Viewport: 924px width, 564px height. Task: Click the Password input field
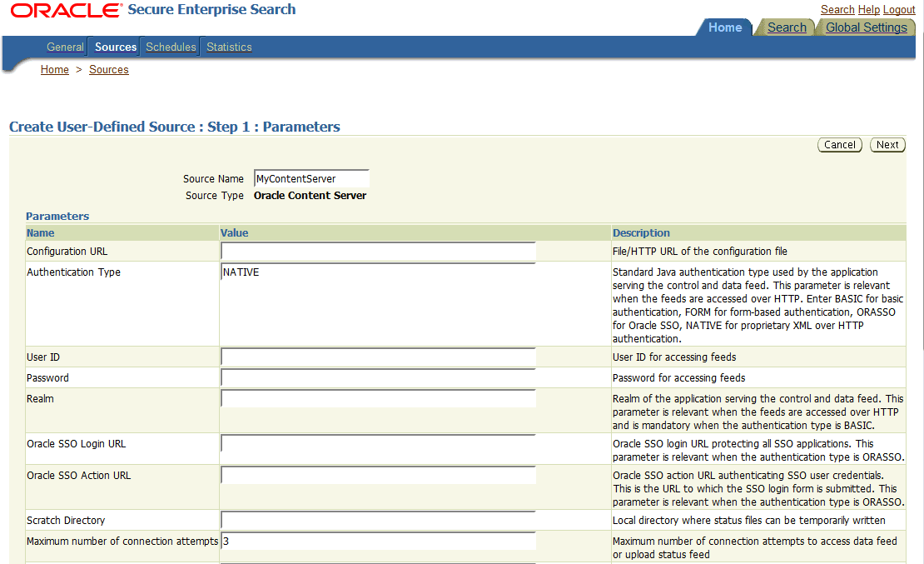click(x=378, y=377)
